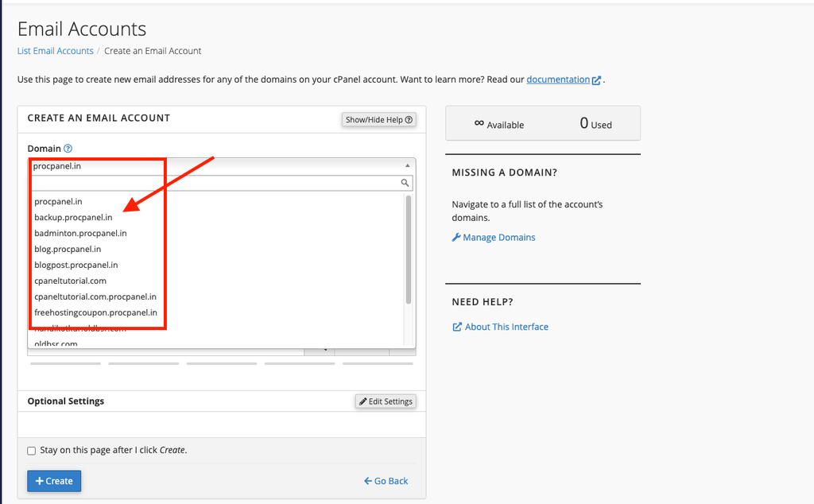Open the List Email Accounts breadcrumb

55,51
